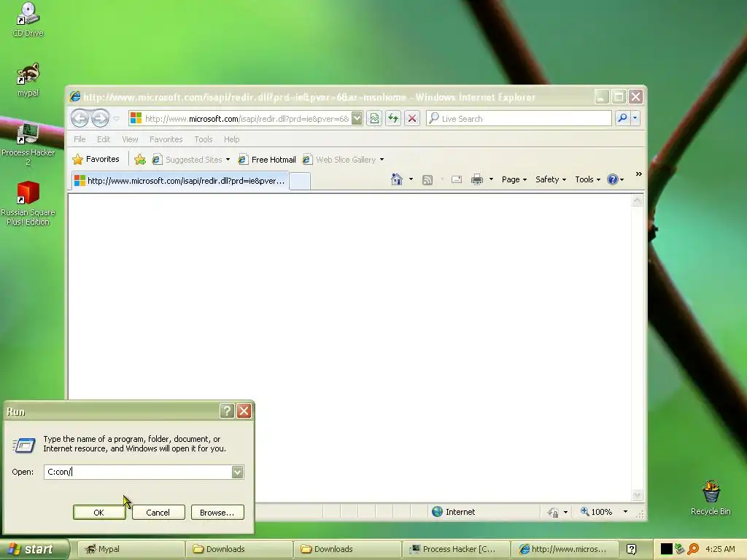Click the network tray icon in system tray
Image resolution: width=747 pixels, height=560 pixels.
pos(679,549)
